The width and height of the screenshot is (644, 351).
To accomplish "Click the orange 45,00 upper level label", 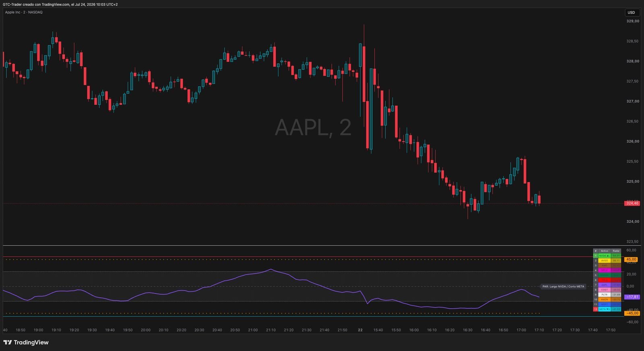I will pyautogui.click(x=631, y=260).
